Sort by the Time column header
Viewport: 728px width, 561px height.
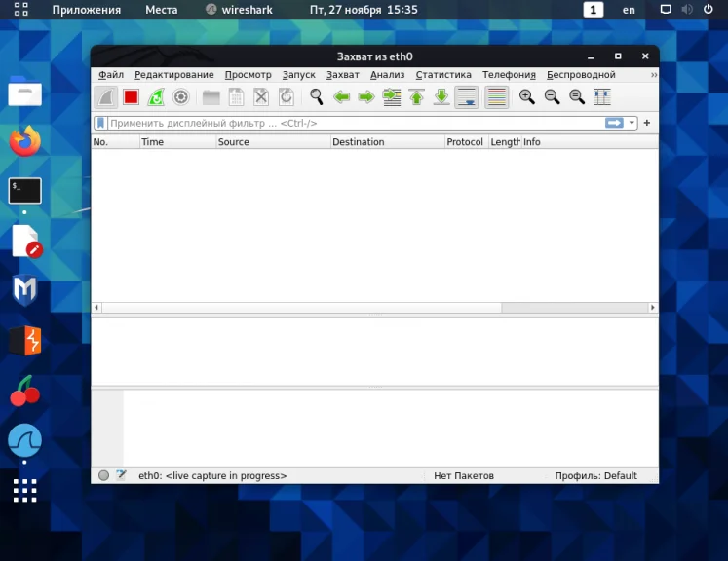coord(177,142)
